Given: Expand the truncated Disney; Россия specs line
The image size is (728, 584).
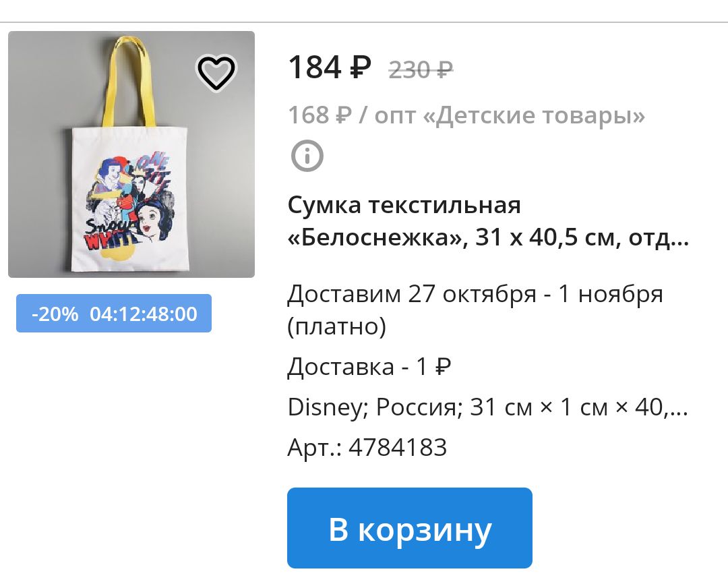Looking at the screenshot, I should point(487,407).
